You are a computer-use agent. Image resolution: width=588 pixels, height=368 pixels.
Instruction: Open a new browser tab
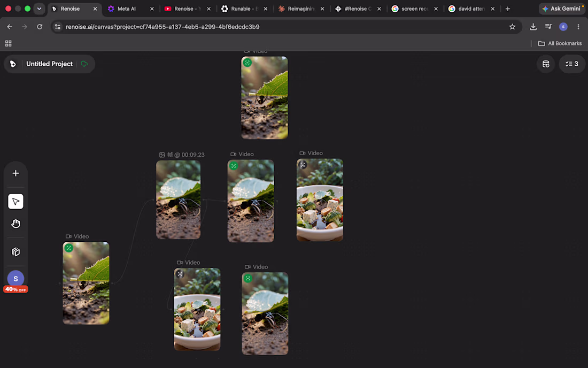pyautogui.click(x=508, y=9)
